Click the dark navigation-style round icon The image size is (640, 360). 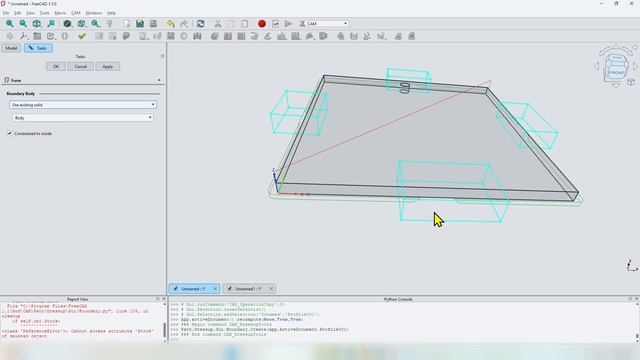click(x=67, y=24)
